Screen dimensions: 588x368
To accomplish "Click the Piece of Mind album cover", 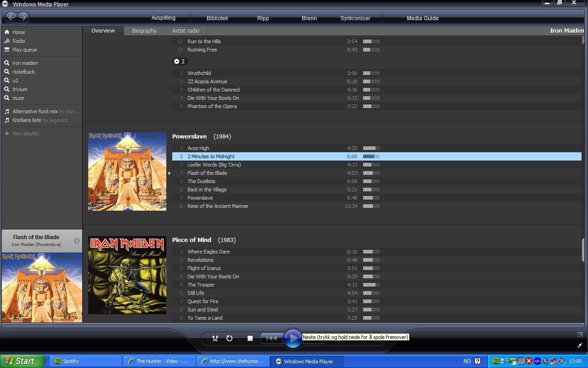I will point(127,275).
